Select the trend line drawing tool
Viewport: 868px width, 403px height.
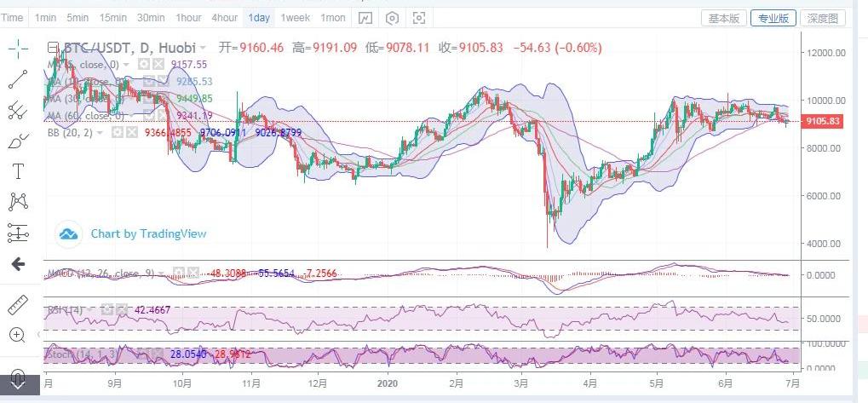18,79
